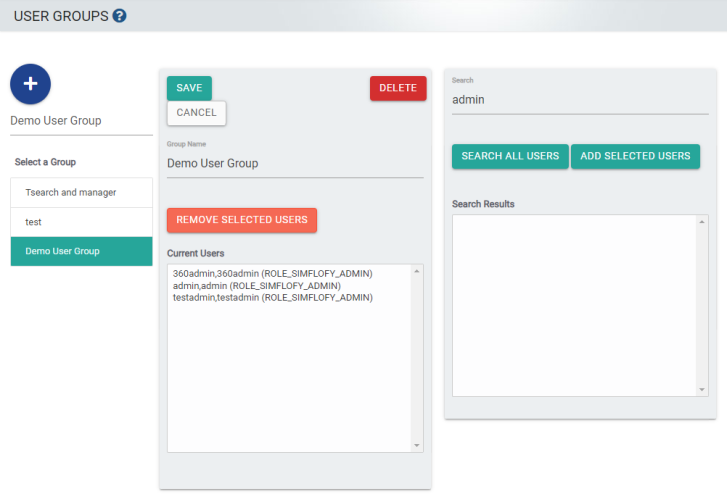This screenshot has width=727, height=502.
Task: Click the Search input containing admin
Action: click(x=580, y=100)
